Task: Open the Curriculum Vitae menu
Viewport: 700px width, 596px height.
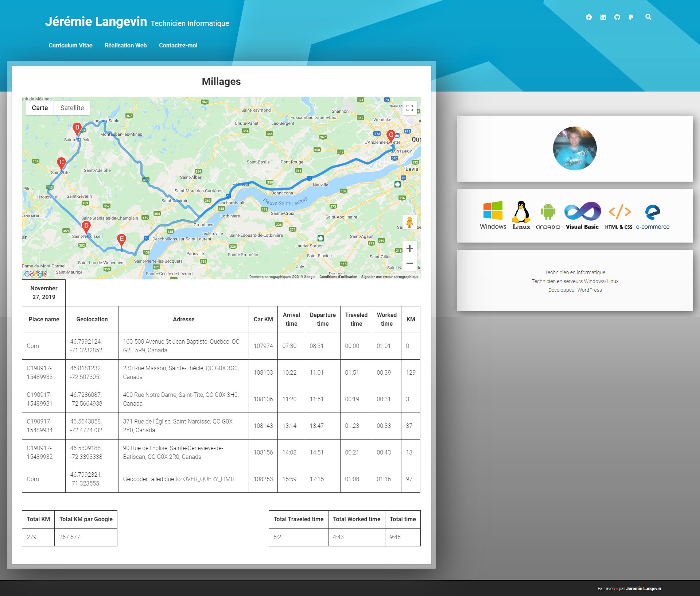Action: pyautogui.click(x=70, y=45)
